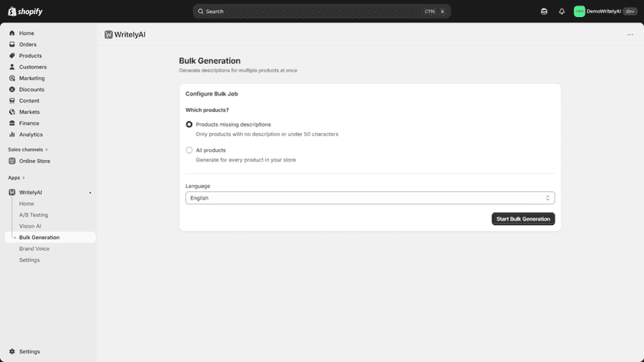This screenshot has height=362, width=644.
Task: Open WritelyAI Home submenu item
Action: pos(26,204)
